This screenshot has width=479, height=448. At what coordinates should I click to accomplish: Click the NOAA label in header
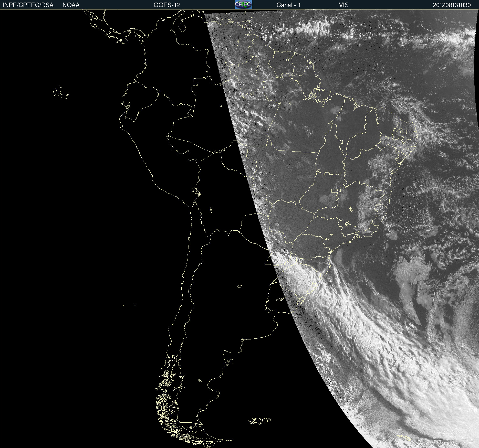71,5
